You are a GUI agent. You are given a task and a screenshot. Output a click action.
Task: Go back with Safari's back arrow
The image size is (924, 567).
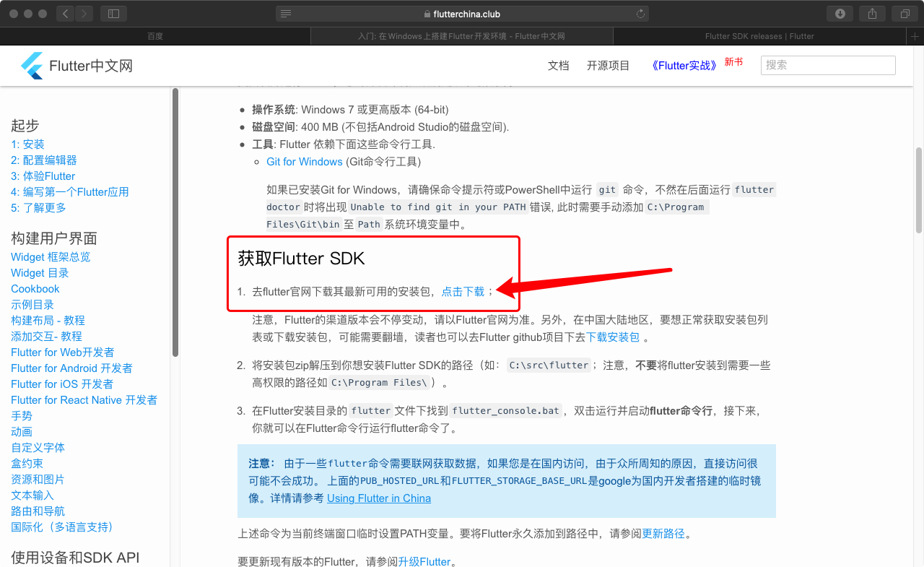tap(65, 14)
